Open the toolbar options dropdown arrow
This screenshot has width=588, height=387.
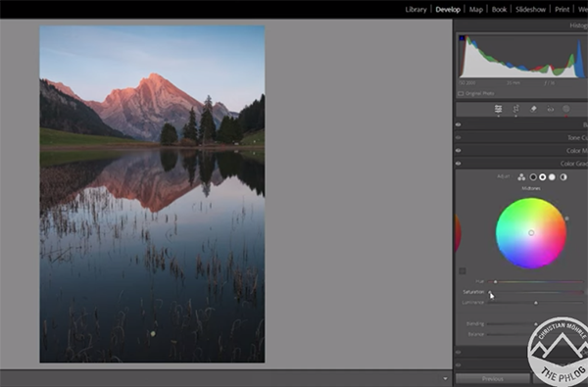tap(445, 379)
